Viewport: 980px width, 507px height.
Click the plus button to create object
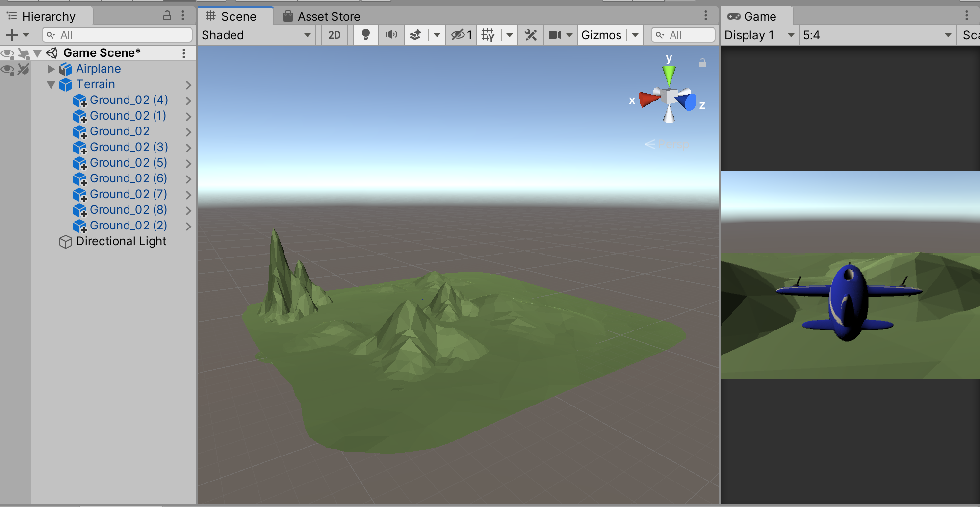pyautogui.click(x=12, y=35)
